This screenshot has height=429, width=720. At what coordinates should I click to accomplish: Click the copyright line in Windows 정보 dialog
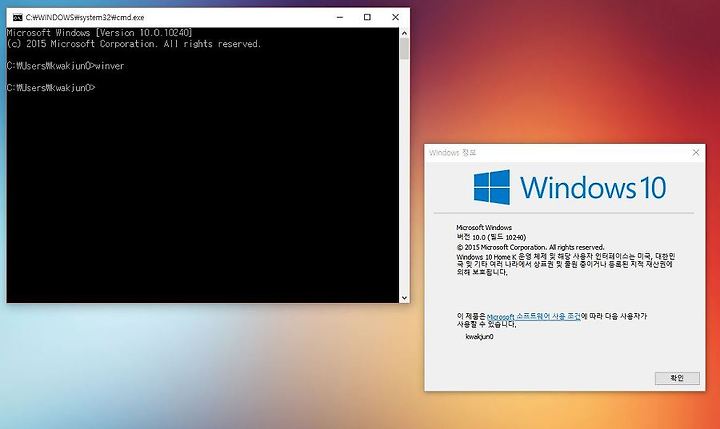coord(530,247)
